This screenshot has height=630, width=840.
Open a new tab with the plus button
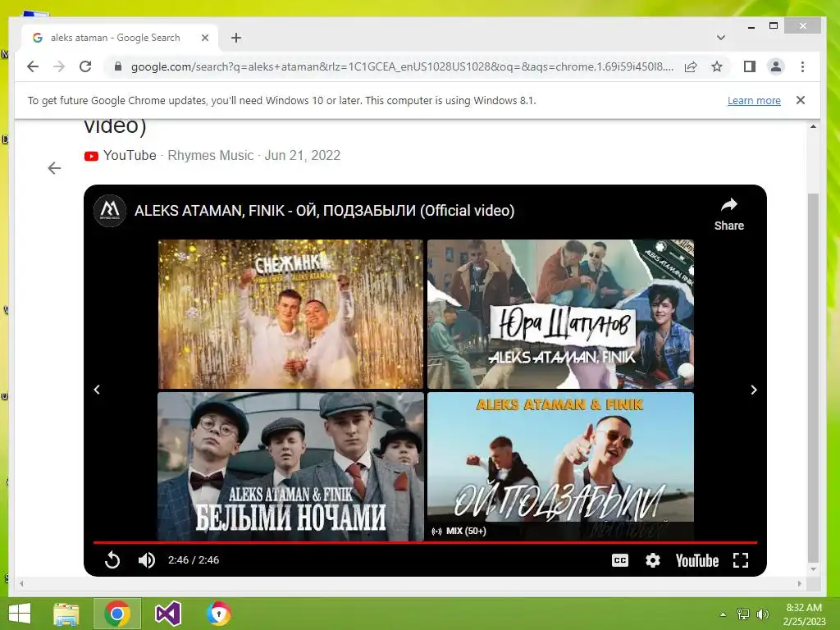click(235, 38)
